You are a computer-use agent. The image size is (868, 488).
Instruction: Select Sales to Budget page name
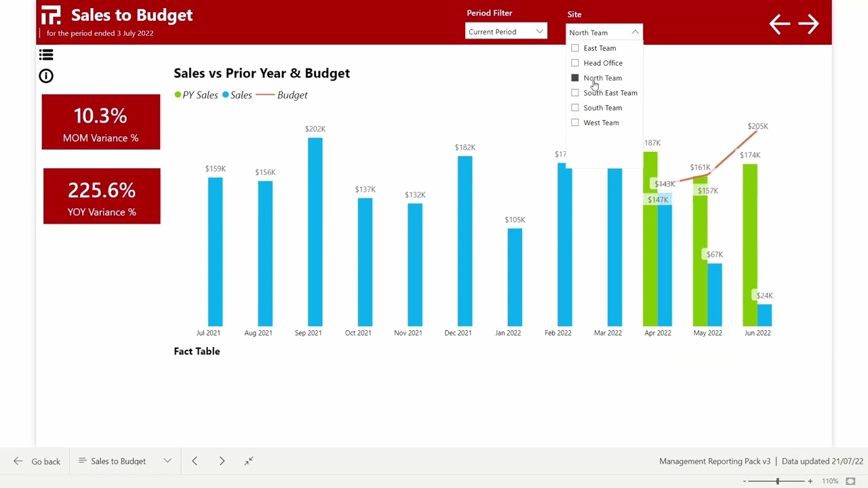118,462
